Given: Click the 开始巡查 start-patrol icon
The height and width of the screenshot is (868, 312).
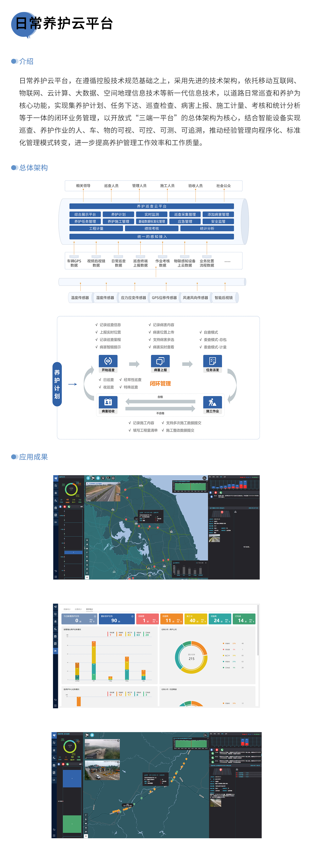Looking at the screenshot, I should (x=108, y=361).
